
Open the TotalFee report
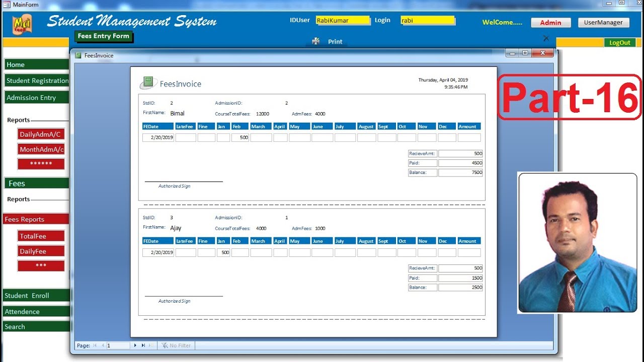41,236
